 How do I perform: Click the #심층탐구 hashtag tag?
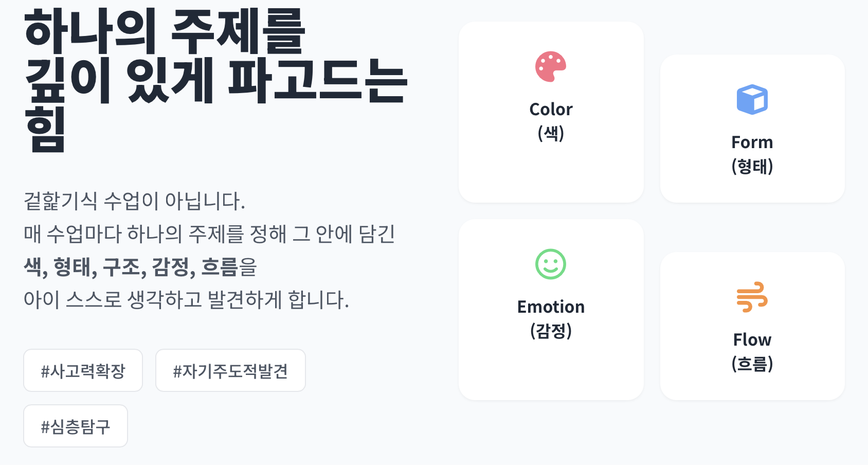click(76, 426)
